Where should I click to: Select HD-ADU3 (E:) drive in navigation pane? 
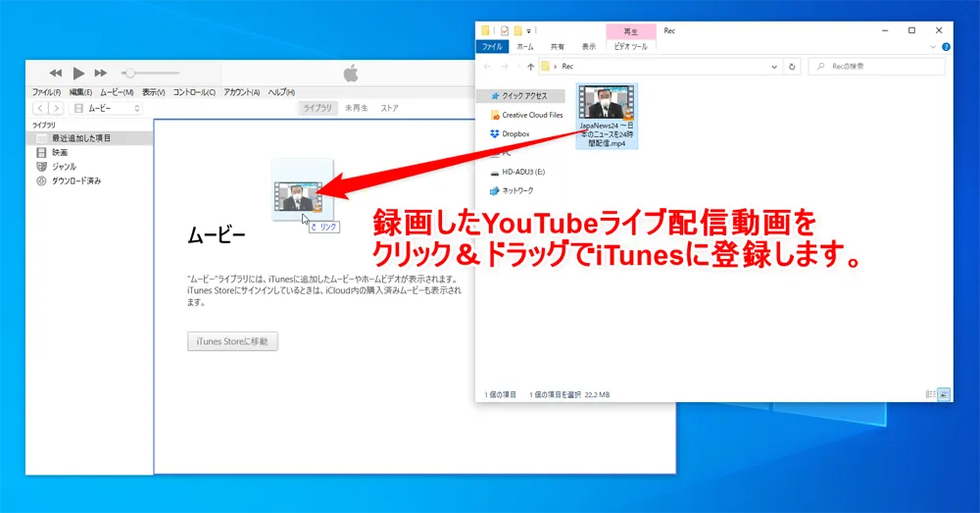pyautogui.click(x=517, y=172)
